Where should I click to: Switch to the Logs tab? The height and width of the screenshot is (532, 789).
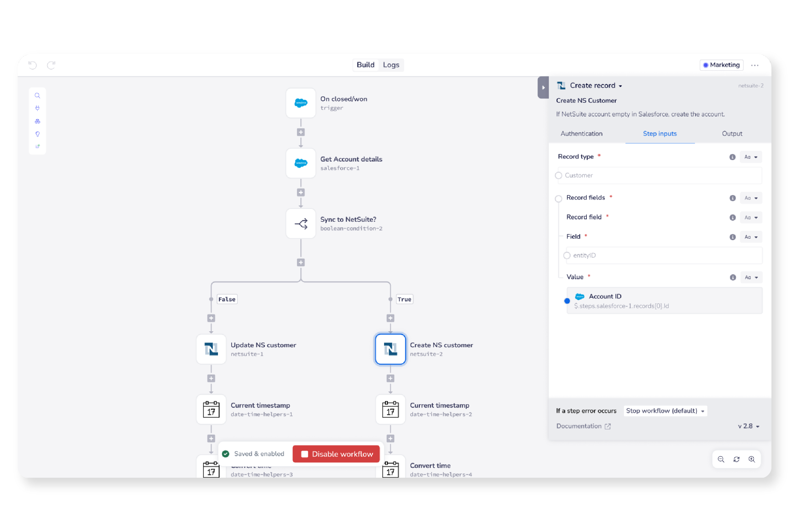391,65
